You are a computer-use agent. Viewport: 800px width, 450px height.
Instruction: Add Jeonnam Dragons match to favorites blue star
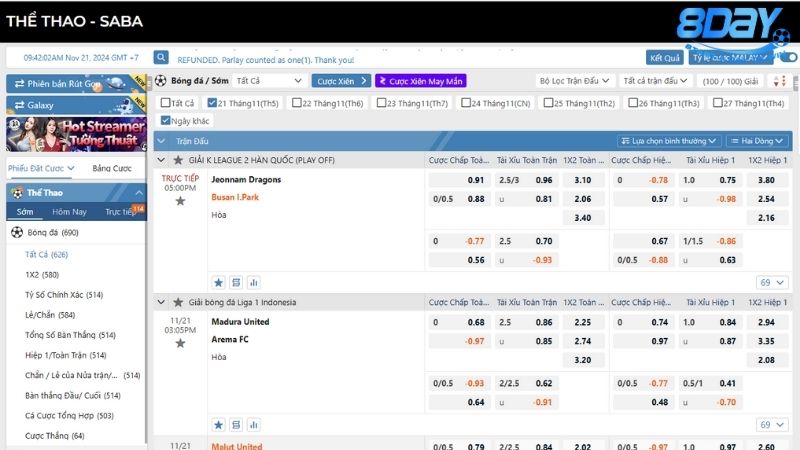coord(218,282)
